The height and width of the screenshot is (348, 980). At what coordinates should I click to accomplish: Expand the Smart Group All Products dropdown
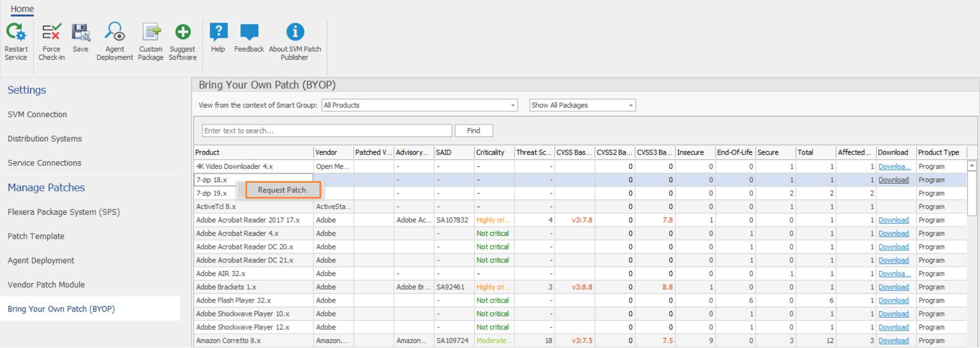click(x=512, y=106)
